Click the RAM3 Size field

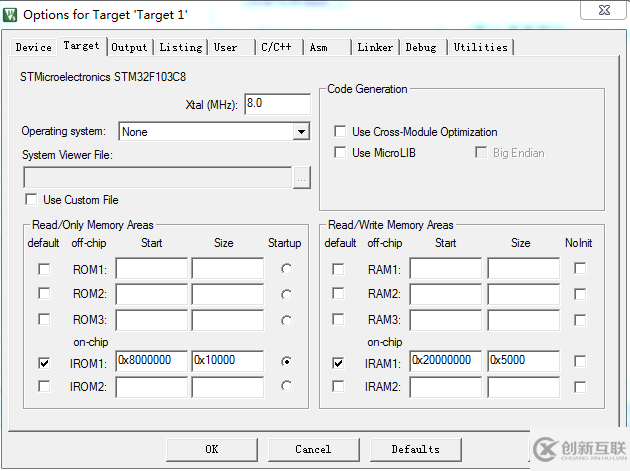coord(524,320)
